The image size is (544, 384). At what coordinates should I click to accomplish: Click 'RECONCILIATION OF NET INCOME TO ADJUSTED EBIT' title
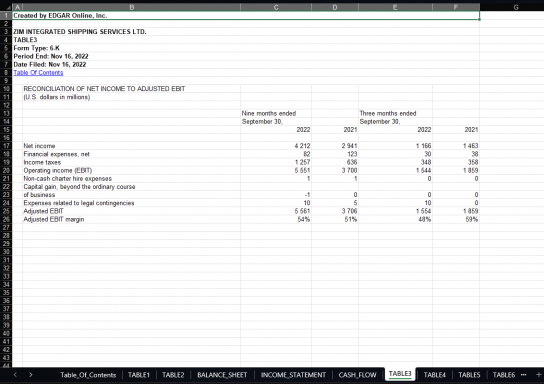pyautogui.click(x=104, y=89)
